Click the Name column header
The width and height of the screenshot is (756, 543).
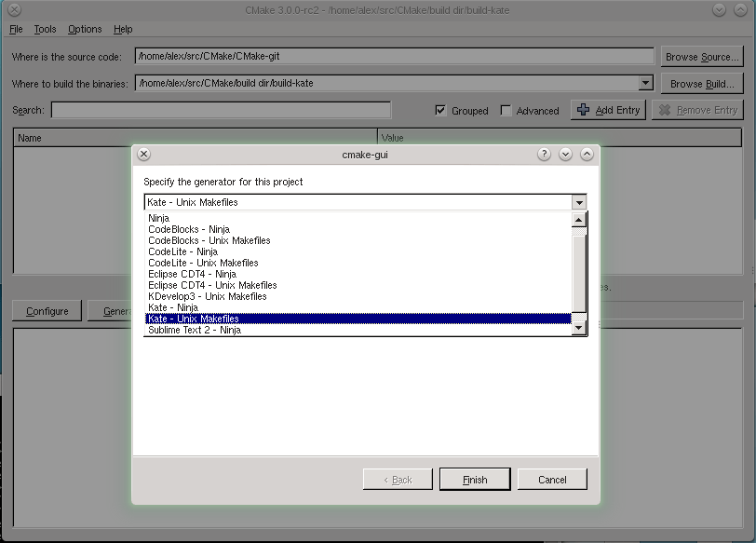tap(196, 138)
